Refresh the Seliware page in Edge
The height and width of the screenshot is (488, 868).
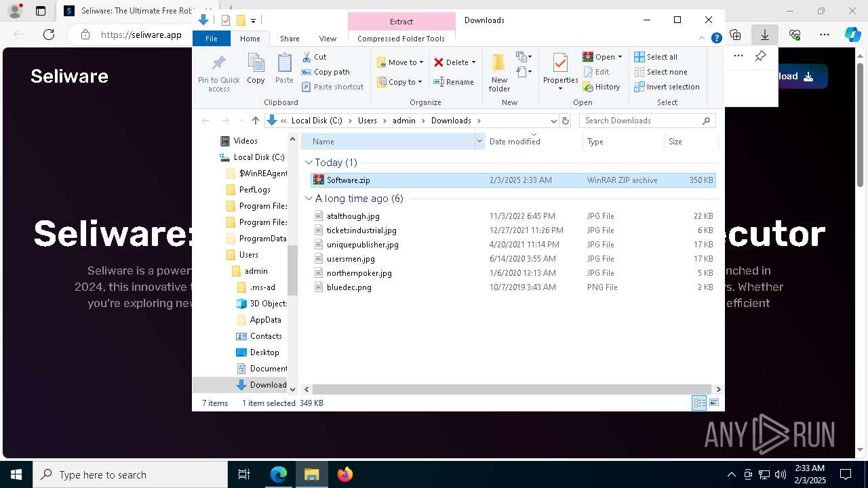pyautogui.click(x=49, y=35)
